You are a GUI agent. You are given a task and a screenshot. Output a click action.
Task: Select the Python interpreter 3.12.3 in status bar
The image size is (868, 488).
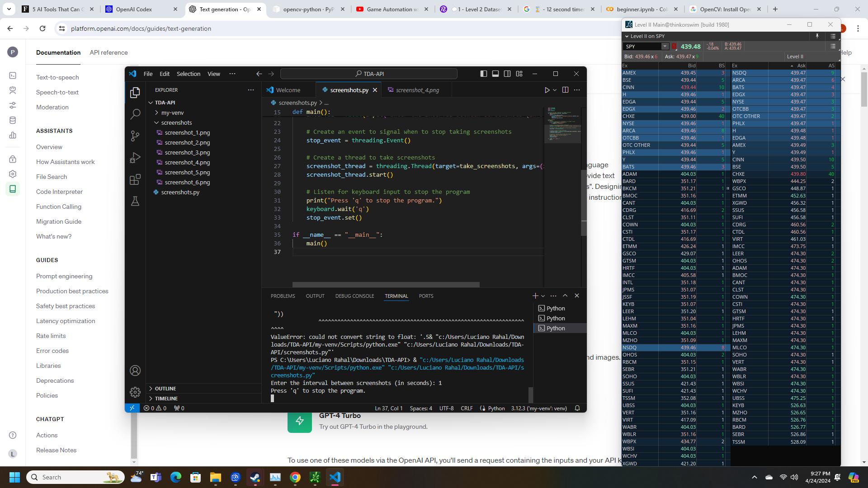tap(539, 408)
